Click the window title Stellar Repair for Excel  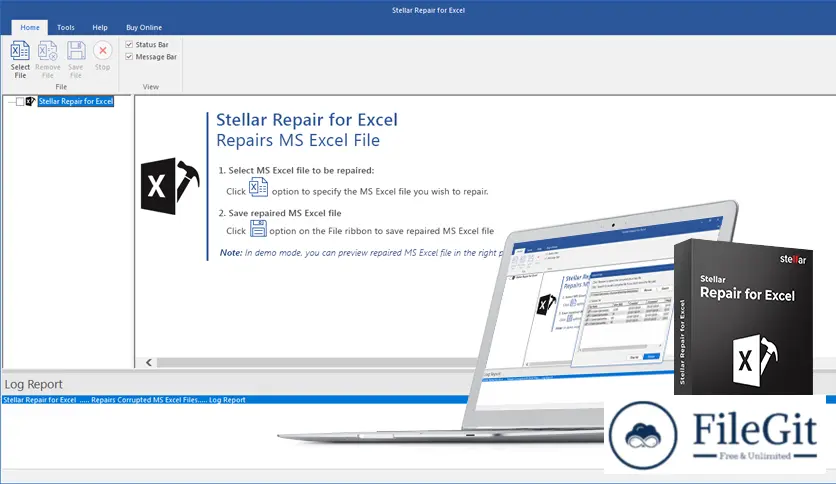(x=429, y=10)
